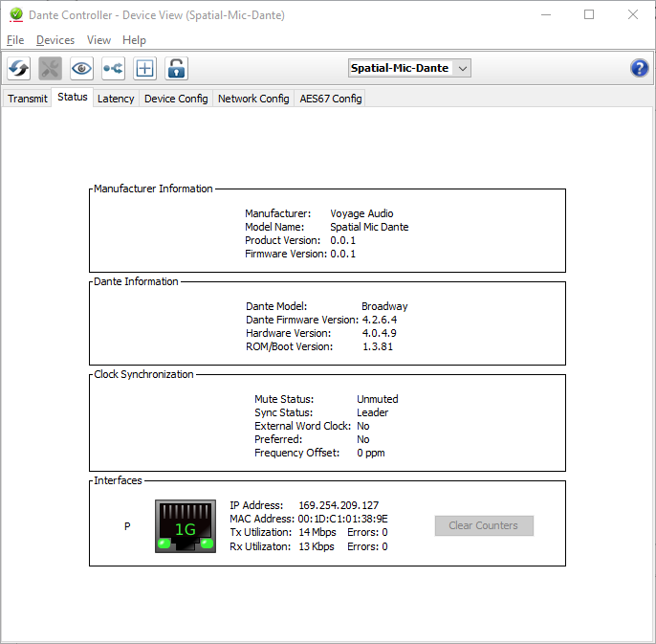Minimize the Dante Controller window
Screen dimensions: 656x644
(545, 14)
